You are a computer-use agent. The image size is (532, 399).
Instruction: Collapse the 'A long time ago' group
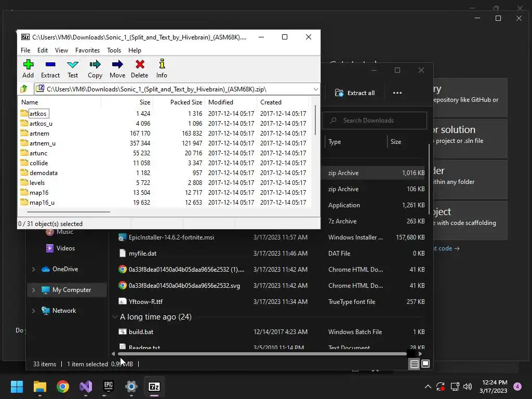pos(115,317)
